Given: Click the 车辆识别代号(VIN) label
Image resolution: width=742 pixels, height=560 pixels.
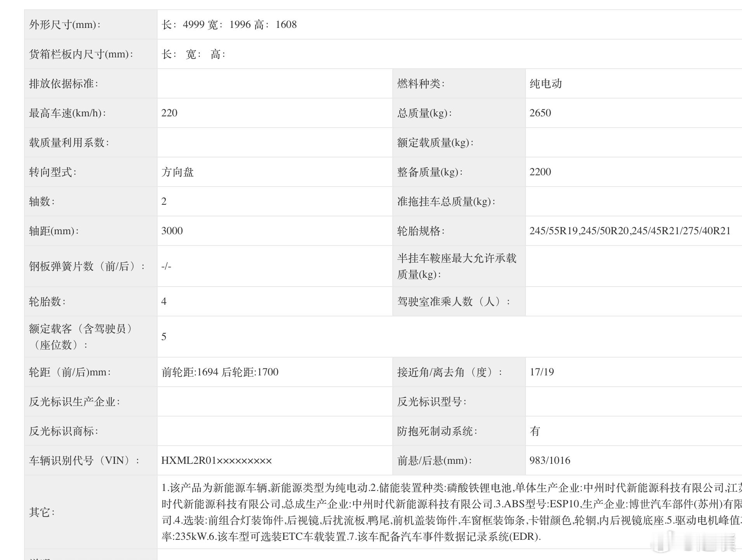Looking at the screenshot, I should [x=85, y=460].
